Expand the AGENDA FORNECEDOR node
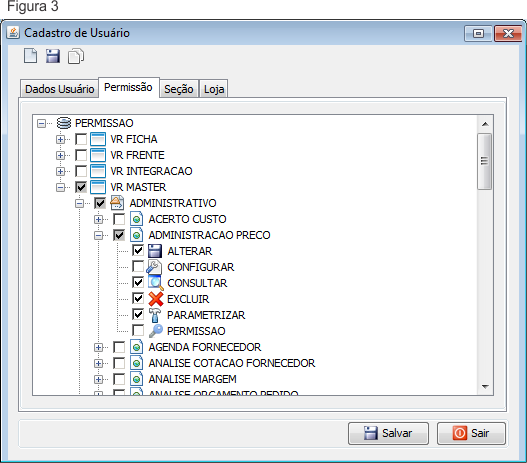The image size is (527, 463). [x=98, y=347]
